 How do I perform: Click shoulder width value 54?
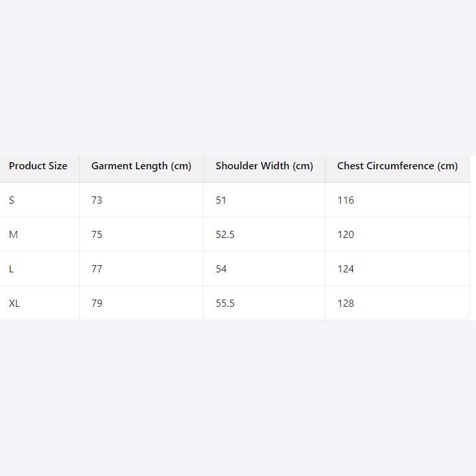pos(221,269)
